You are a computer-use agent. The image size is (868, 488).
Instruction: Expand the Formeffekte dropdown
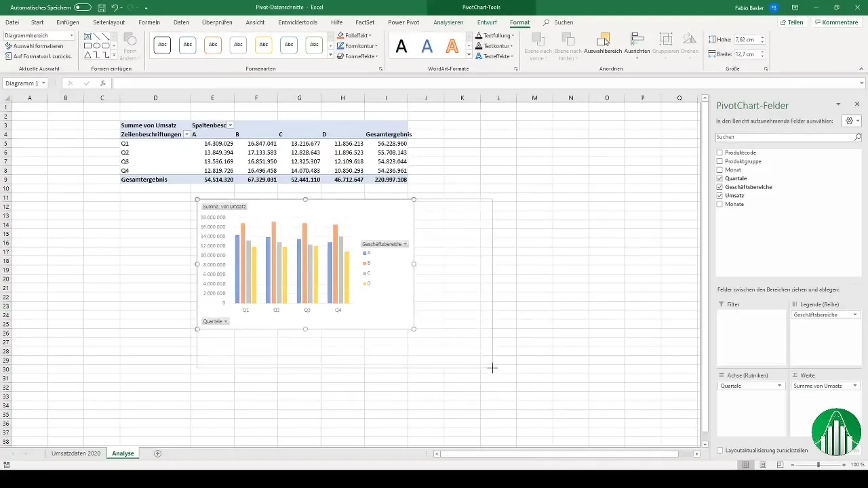click(x=378, y=56)
